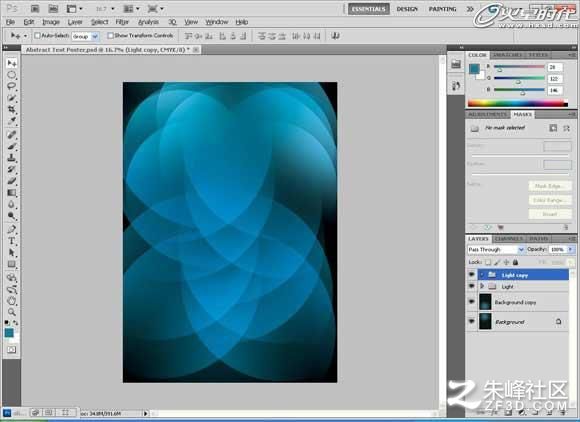Click the foreground color swatch in toolbox

(x=9, y=332)
